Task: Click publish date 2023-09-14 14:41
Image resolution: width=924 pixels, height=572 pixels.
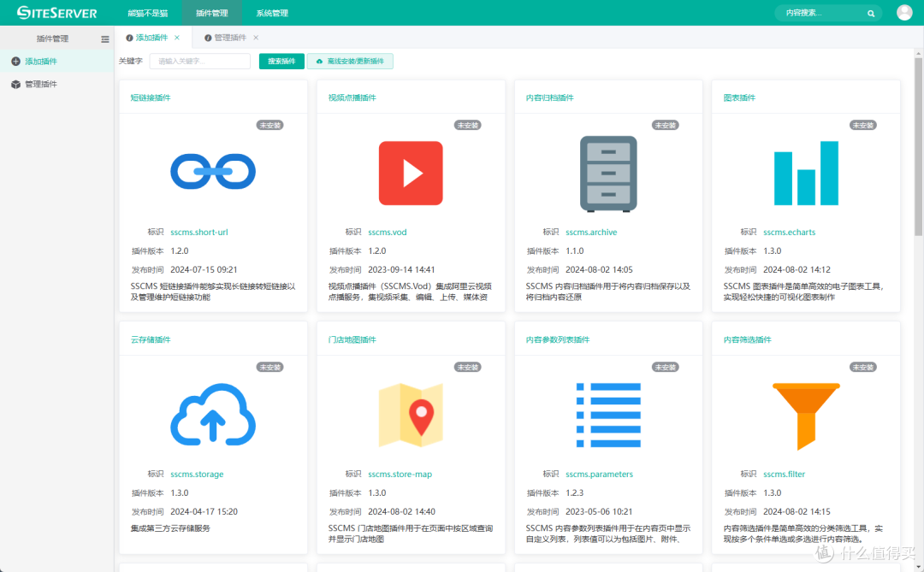Action: click(x=401, y=270)
